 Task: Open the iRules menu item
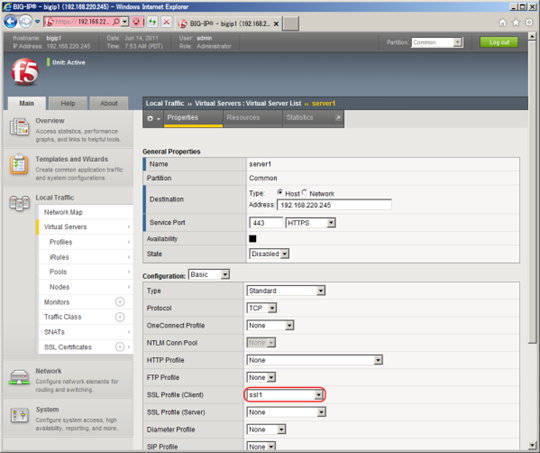[x=85, y=257]
